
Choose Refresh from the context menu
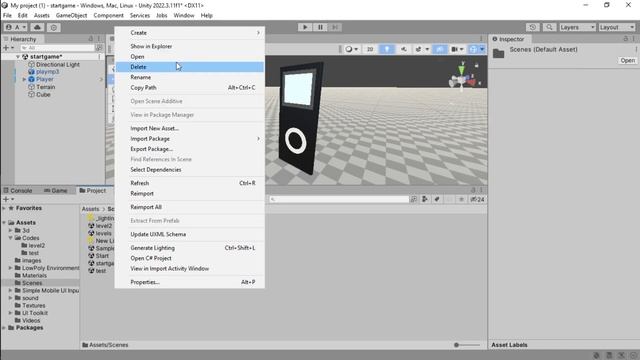[x=190, y=183]
